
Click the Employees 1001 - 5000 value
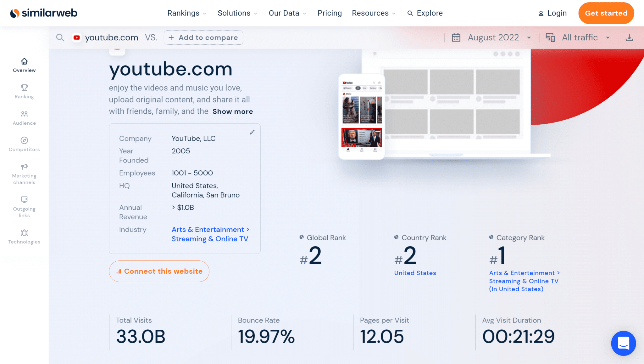click(192, 173)
